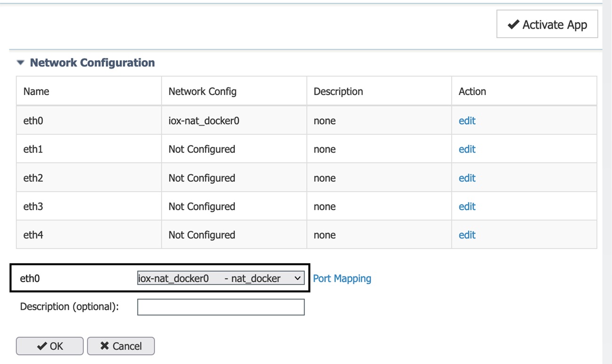Edit the eth1 interface settings

point(467,149)
